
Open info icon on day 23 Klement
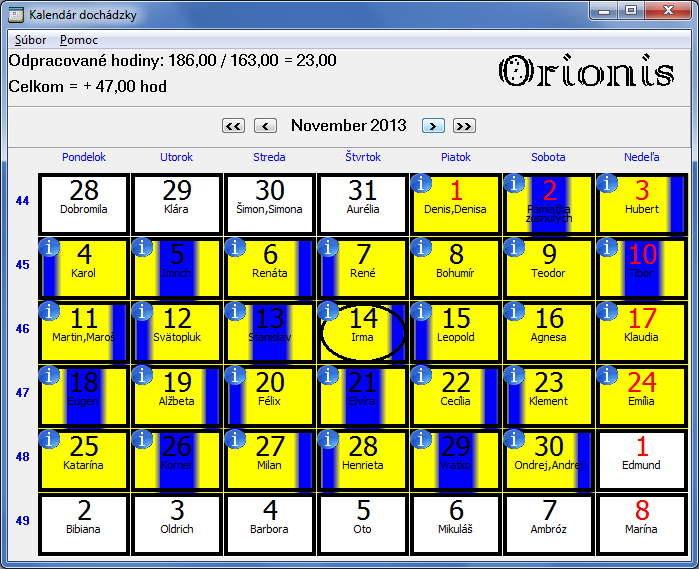tap(514, 375)
